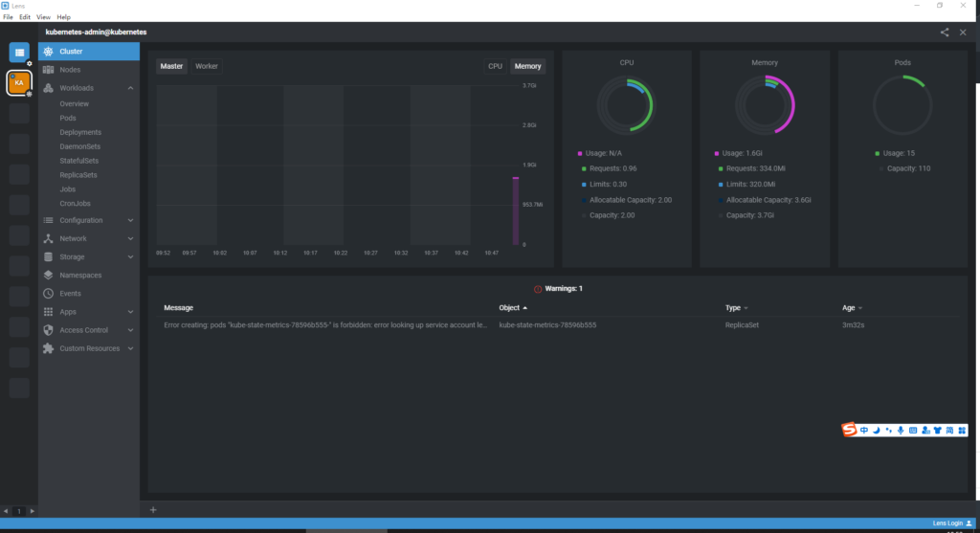The height and width of the screenshot is (533, 980).
Task: Open Nodes via its server-rack icon
Action: point(48,70)
